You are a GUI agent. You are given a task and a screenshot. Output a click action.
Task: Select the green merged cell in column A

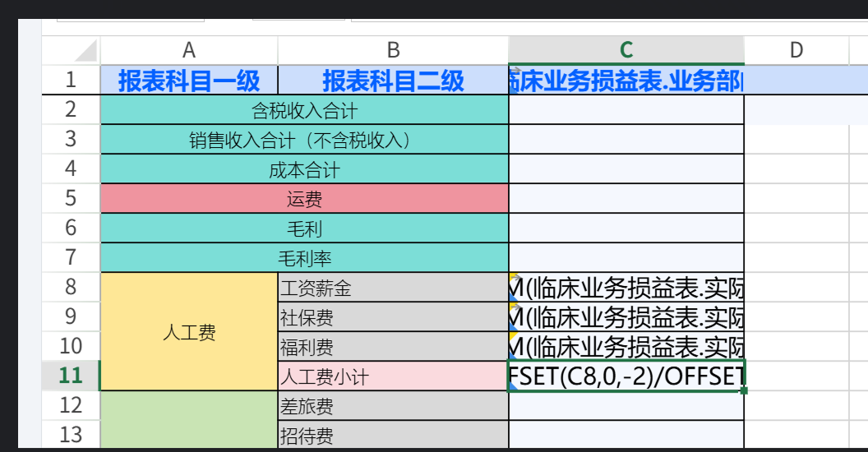[x=189, y=419]
